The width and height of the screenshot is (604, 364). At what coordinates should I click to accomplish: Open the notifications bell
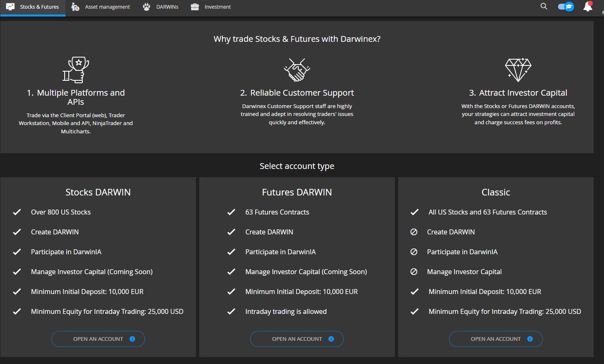[x=587, y=7]
